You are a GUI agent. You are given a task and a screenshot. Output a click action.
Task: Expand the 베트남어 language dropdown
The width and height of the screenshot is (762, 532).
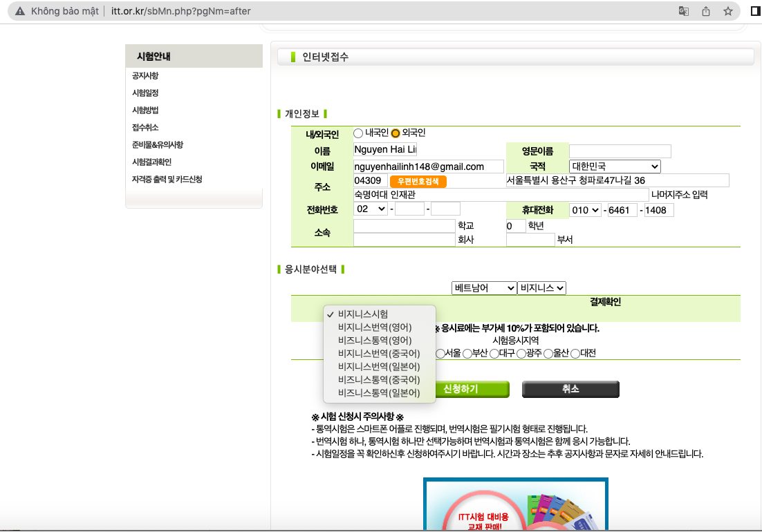pyautogui.click(x=484, y=287)
